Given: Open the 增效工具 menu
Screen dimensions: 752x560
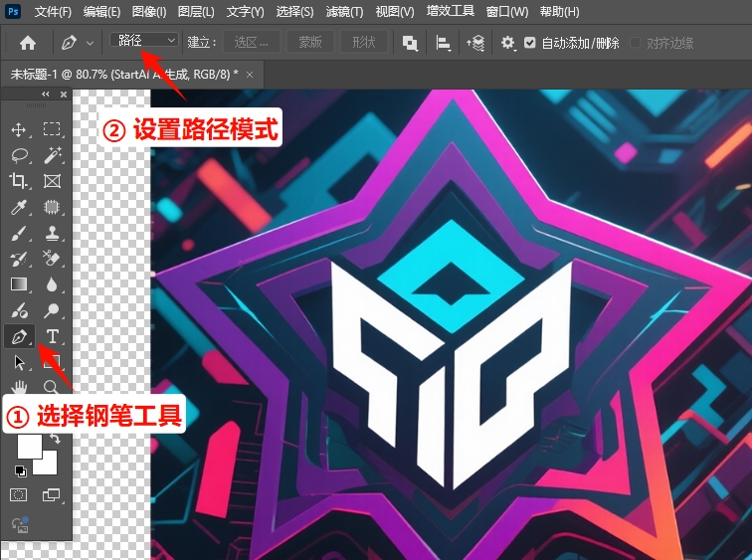Looking at the screenshot, I should [x=451, y=12].
